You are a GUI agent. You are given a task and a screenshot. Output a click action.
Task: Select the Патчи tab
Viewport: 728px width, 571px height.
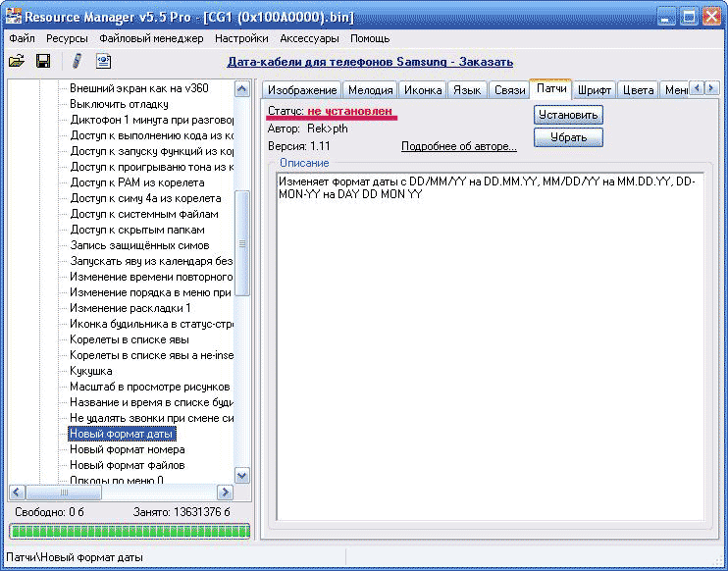551,88
